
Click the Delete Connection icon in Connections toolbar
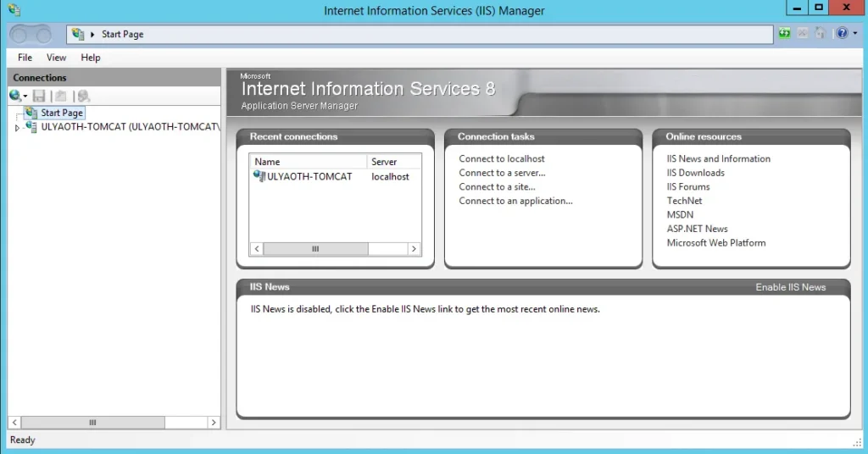pyautogui.click(x=83, y=97)
